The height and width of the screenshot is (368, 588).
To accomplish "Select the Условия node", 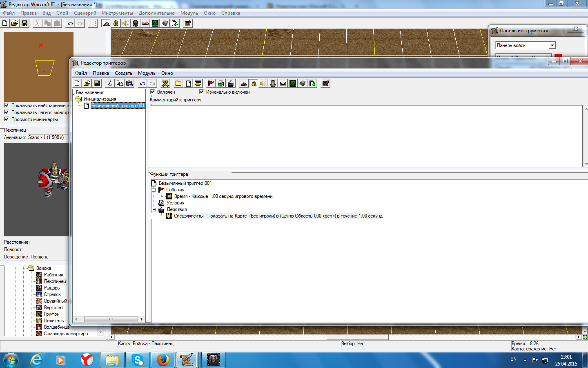I will [175, 203].
